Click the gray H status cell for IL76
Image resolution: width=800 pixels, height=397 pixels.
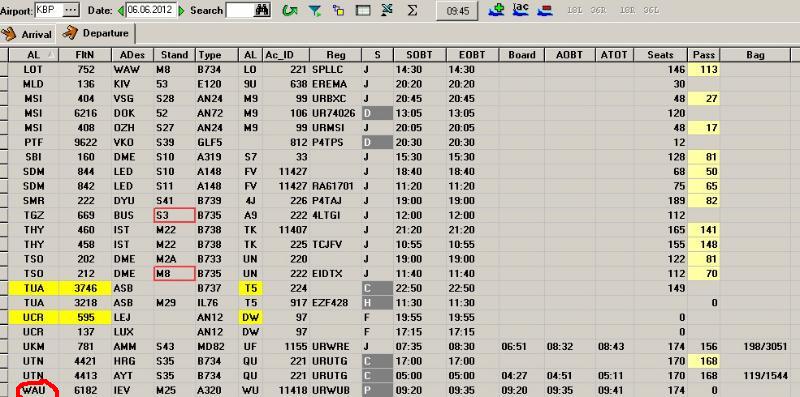click(x=377, y=303)
